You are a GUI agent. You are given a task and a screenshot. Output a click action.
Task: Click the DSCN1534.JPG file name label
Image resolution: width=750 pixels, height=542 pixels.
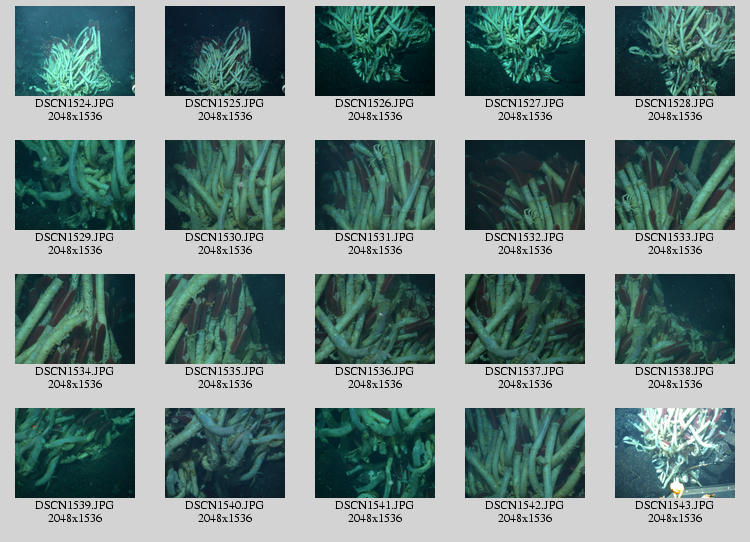(75, 371)
